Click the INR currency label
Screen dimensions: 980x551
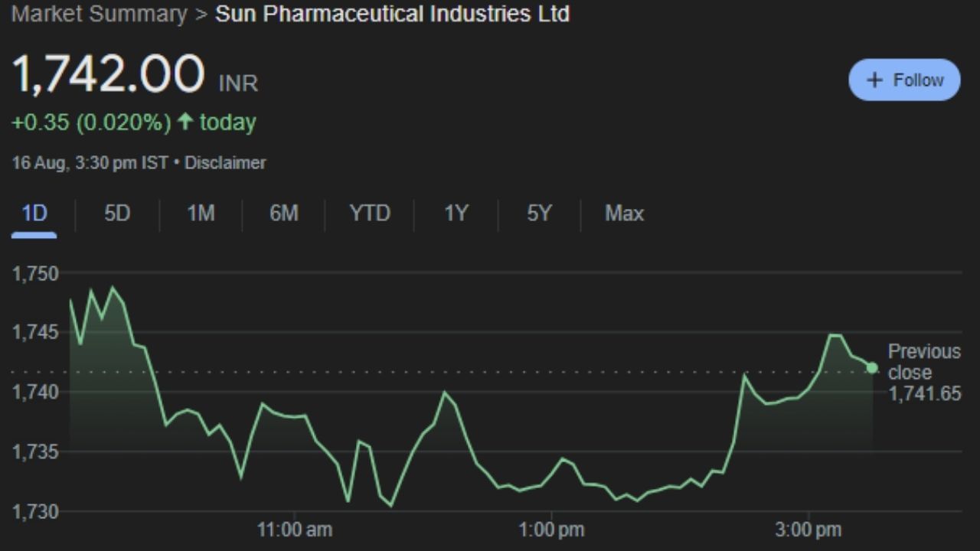coord(238,83)
